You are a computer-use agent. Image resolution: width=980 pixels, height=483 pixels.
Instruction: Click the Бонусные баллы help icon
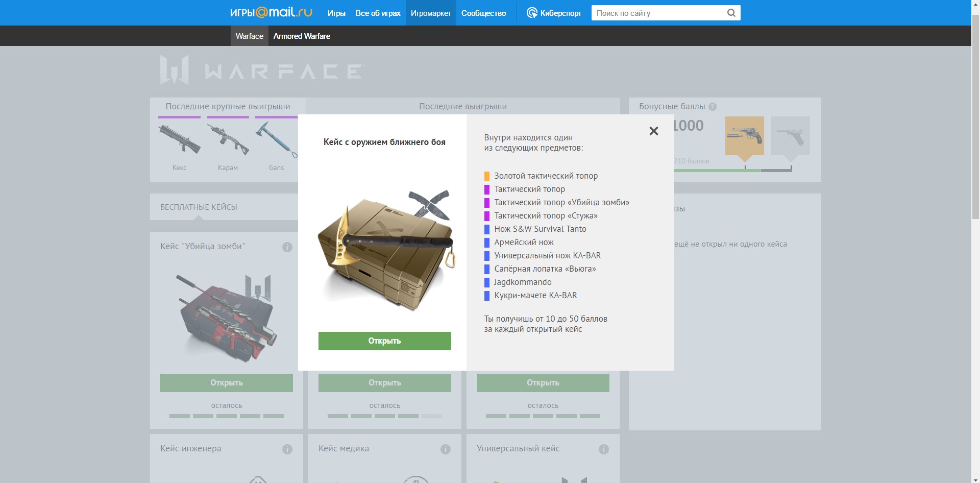click(713, 107)
